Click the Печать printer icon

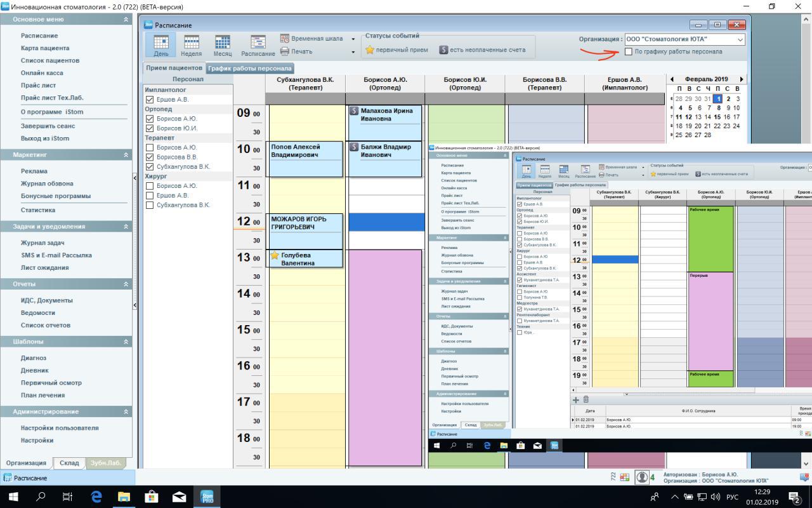point(285,51)
